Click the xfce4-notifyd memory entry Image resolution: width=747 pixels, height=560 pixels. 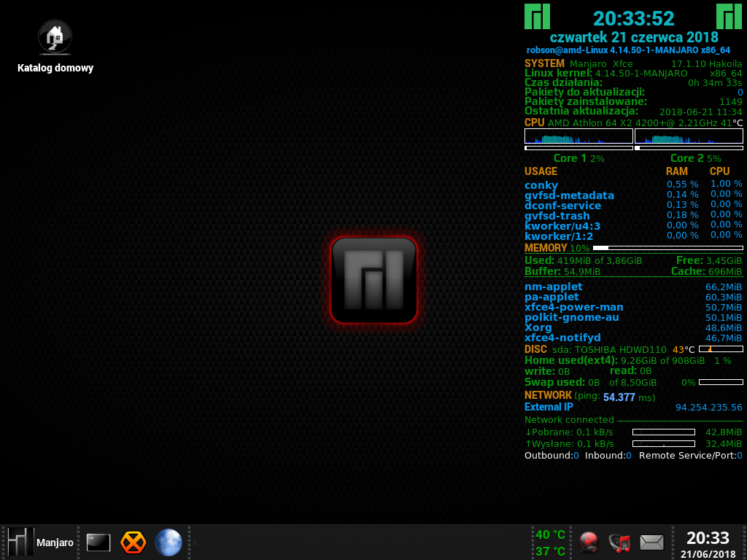pos(633,338)
